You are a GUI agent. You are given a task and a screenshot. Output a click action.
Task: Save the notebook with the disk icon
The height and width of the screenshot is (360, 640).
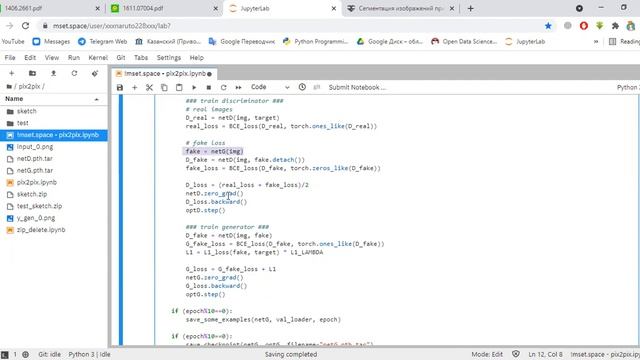tap(120, 87)
